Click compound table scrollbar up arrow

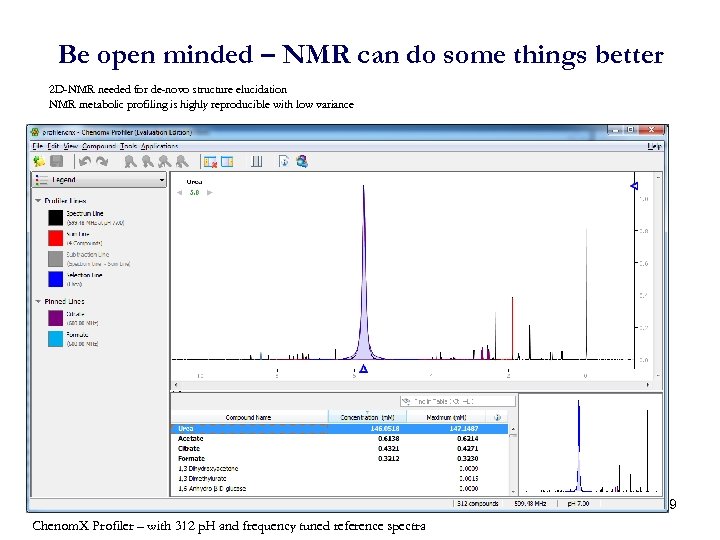(x=513, y=429)
